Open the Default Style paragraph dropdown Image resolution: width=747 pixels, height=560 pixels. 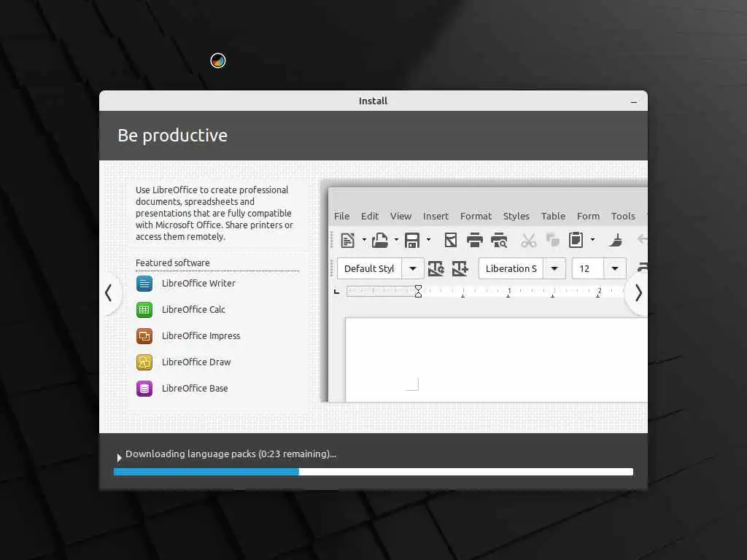tap(413, 268)
